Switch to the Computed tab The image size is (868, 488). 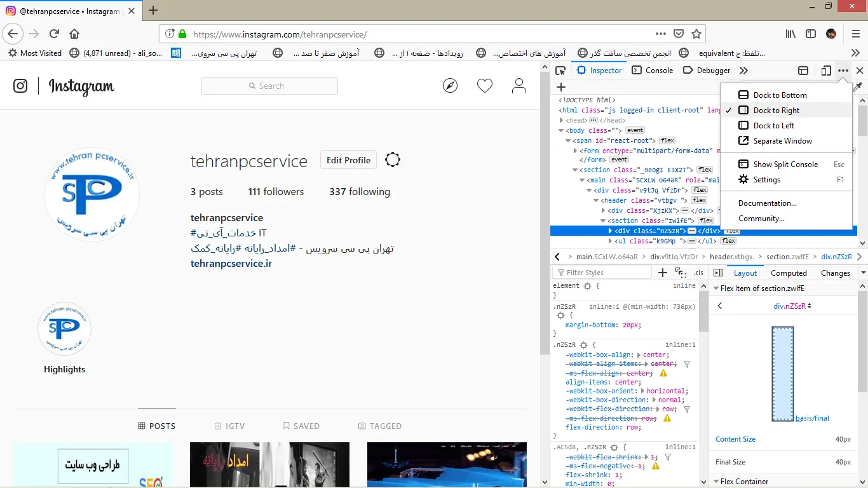[x=789, y=273]
